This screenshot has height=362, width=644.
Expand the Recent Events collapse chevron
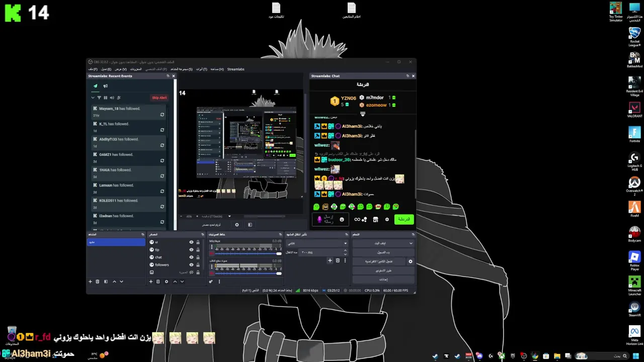coord(93,98)
